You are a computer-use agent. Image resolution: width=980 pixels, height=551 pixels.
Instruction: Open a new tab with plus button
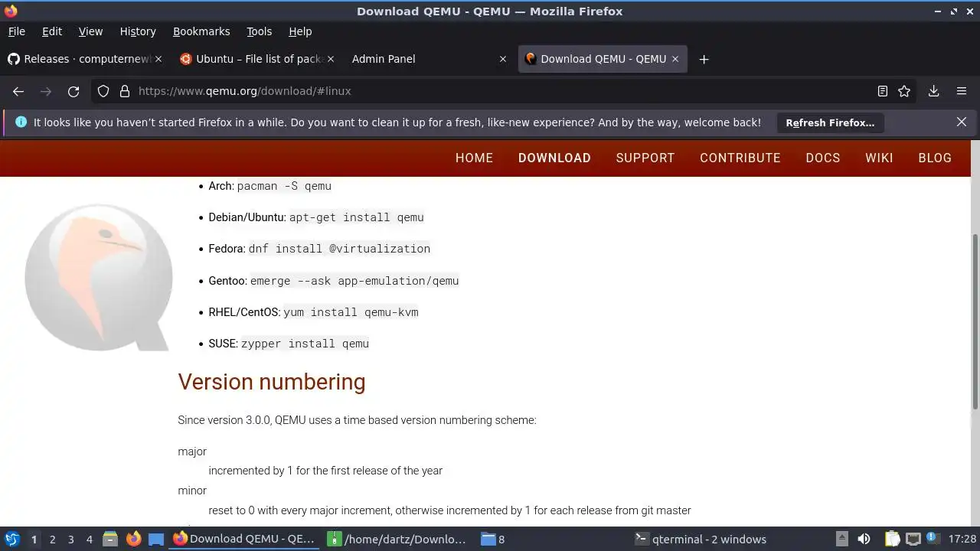pos(704,59)
